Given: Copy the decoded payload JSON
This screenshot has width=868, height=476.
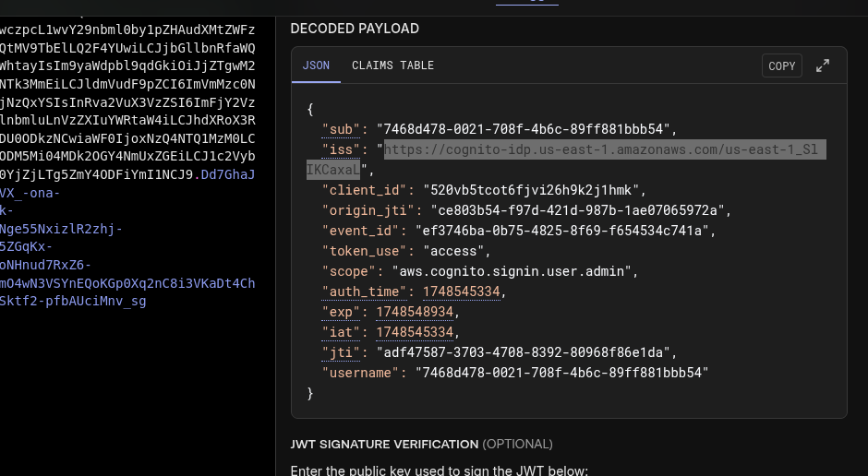Looking at the screenshot, I should [781, 65].
